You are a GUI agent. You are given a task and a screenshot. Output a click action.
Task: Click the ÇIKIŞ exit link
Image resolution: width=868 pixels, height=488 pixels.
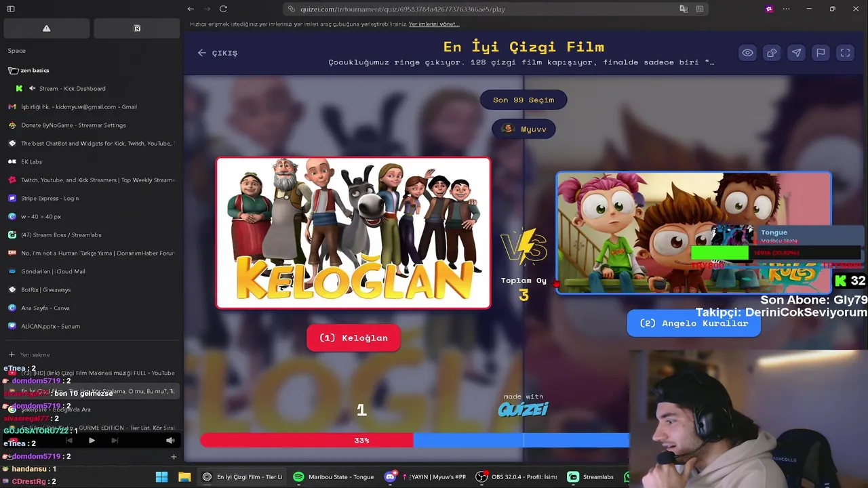click(x=218, y=53)
